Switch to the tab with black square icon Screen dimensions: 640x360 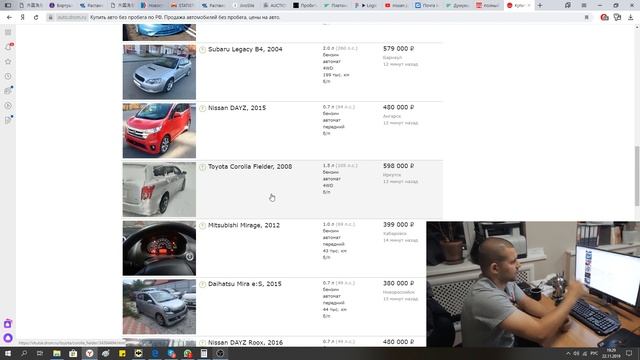tap(304, 5)
